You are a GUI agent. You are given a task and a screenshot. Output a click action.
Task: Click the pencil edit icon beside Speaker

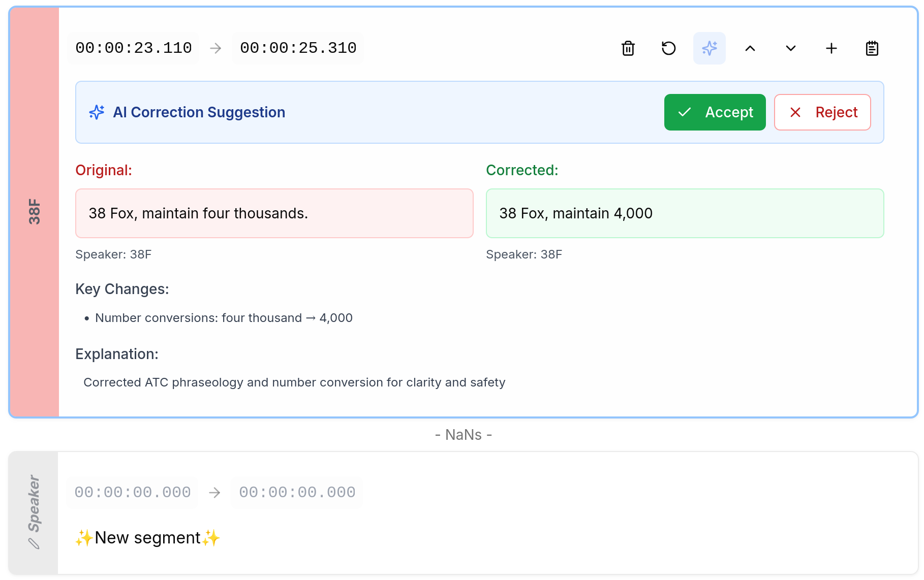click(x=34, y=543)
